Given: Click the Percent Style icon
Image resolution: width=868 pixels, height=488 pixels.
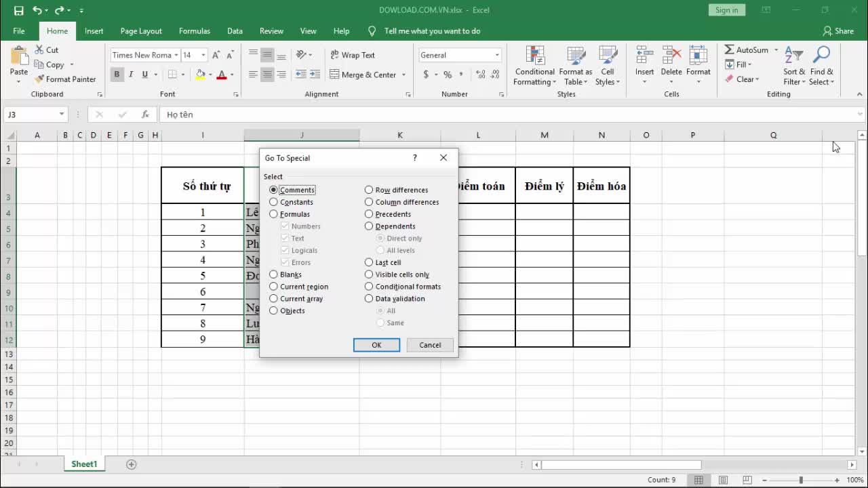Looking at the screenshot, I should pyautogui.click(x=448, y=75).
